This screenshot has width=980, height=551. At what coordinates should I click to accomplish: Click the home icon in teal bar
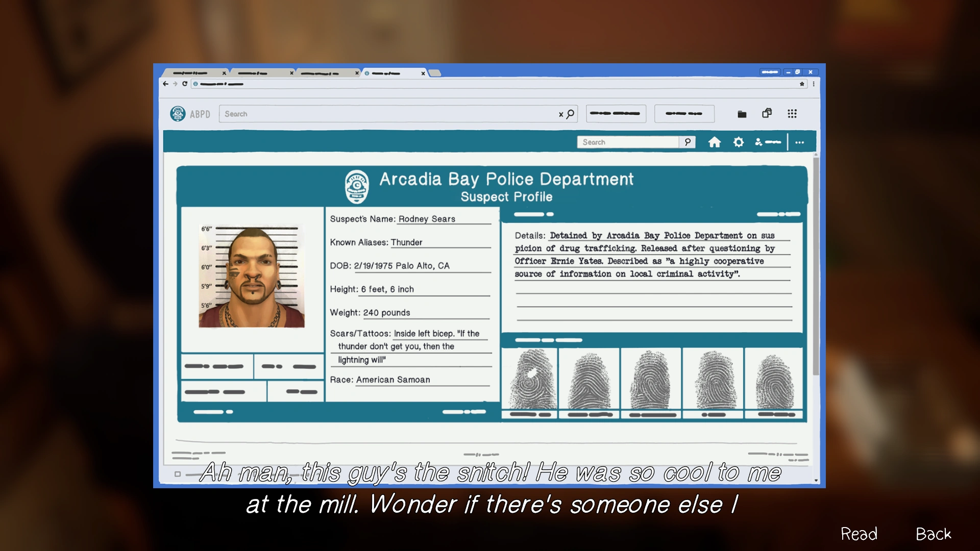[715, 142]
